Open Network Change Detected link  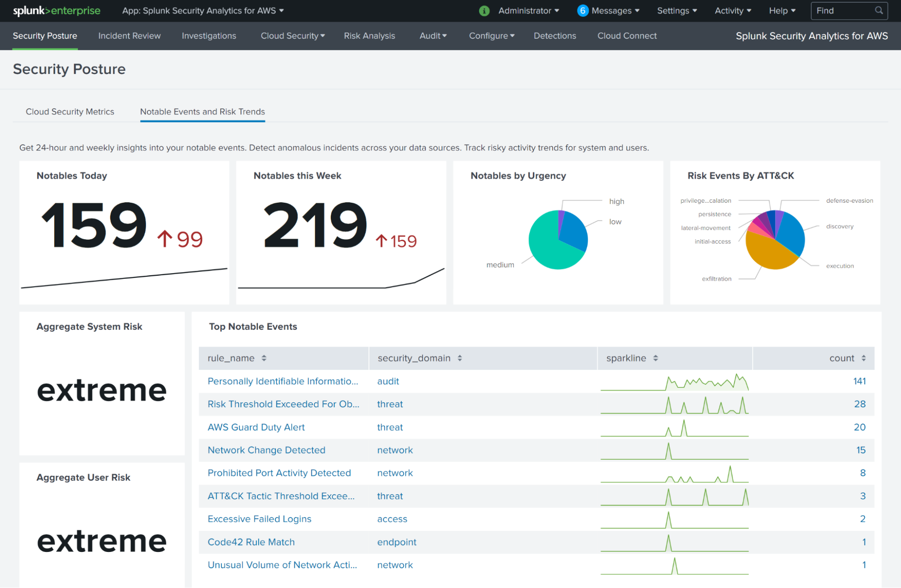pos(266,450)
